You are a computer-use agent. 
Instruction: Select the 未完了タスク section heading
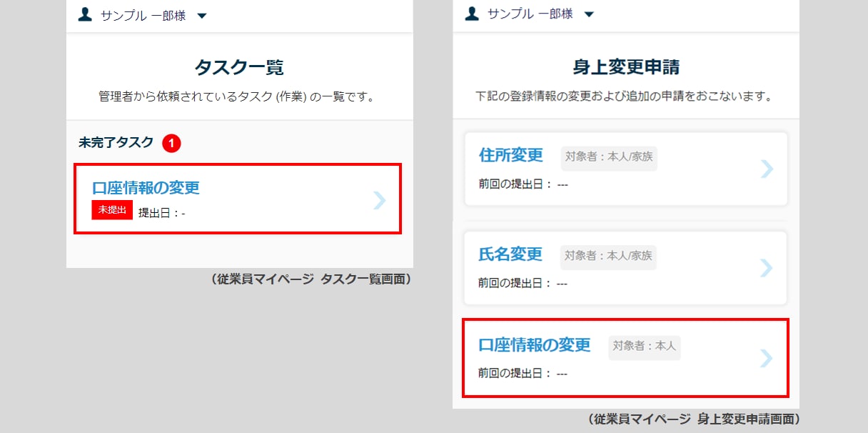(x=116, y=142)
